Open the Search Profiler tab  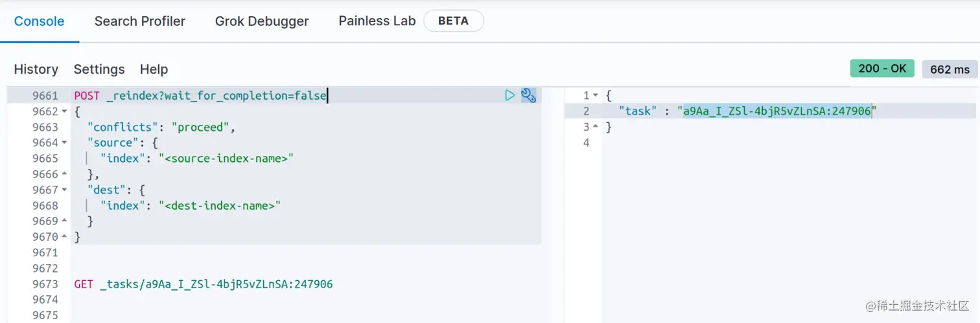[x=140, y=21]
